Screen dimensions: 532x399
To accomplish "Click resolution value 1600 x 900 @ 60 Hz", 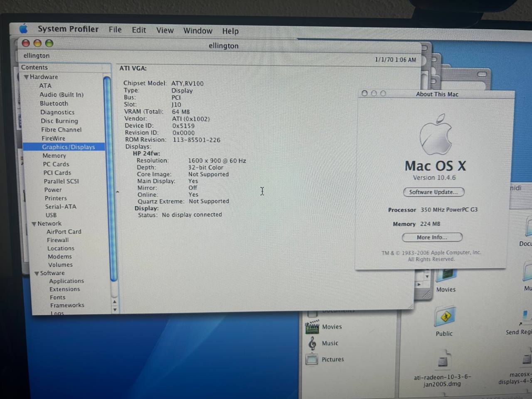I will (x=217, y=160).
